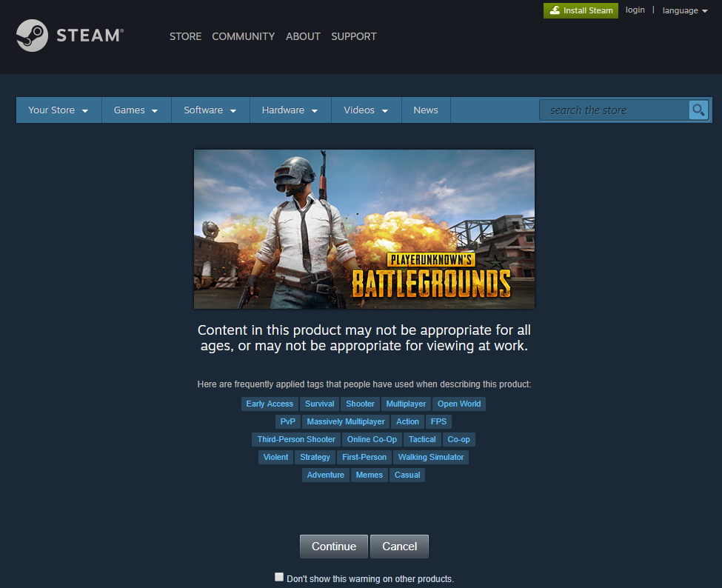Open the language dropdown
Screen dimensions: 722x588
coord(685,10)
